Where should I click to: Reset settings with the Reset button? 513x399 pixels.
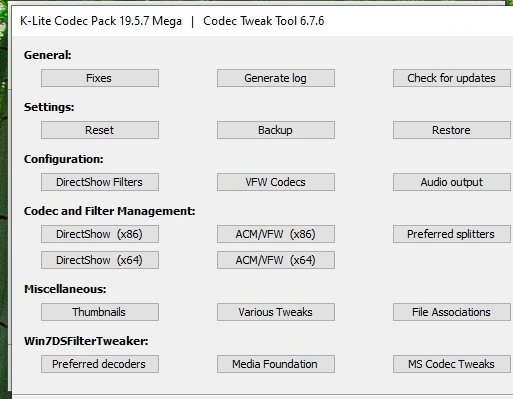[x=100, y=130]
